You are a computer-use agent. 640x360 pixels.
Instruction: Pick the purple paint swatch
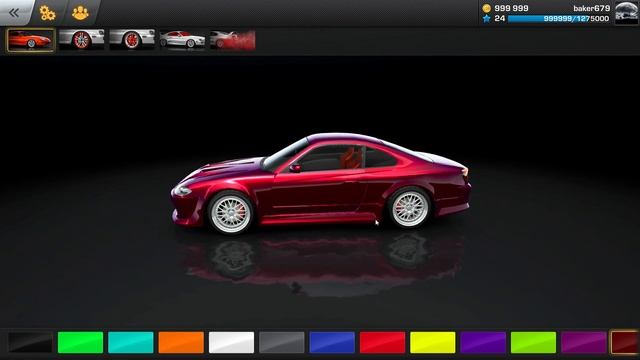pos(483,342)
